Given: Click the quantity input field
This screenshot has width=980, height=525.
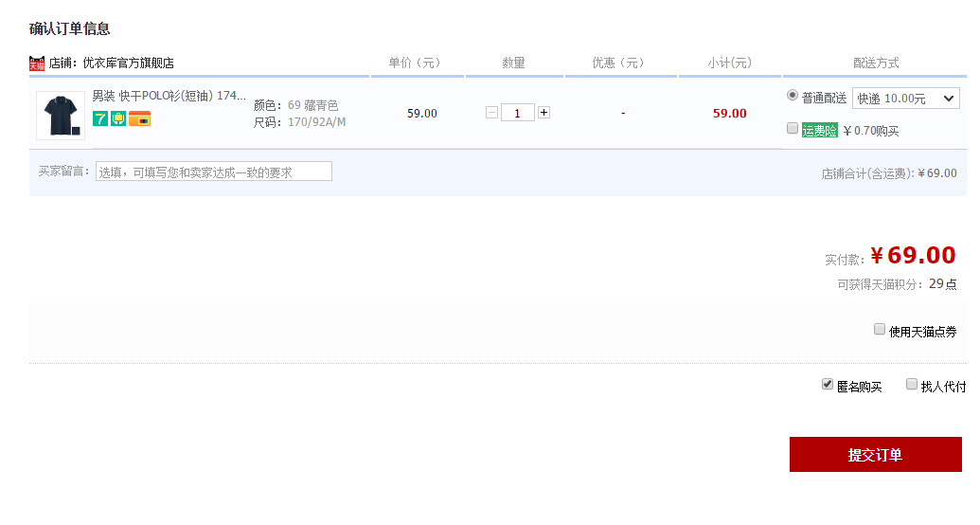Looking at the screenshot, I should (x=518, y=113).
